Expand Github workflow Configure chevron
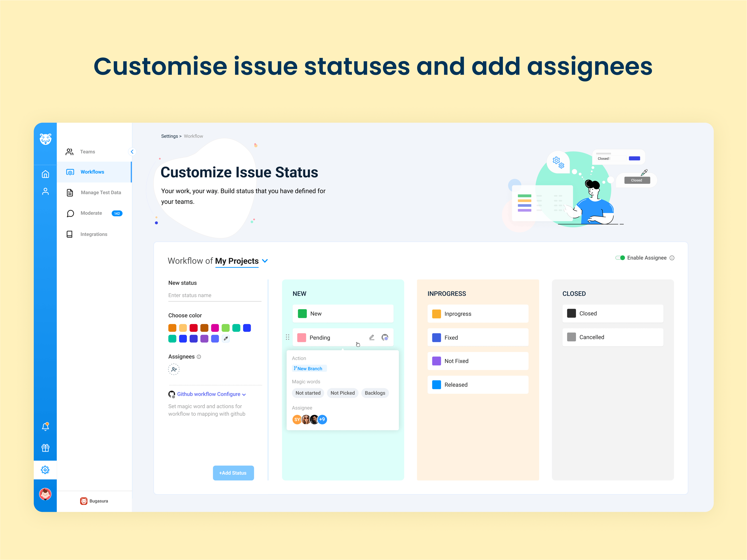 coord(244,395)
